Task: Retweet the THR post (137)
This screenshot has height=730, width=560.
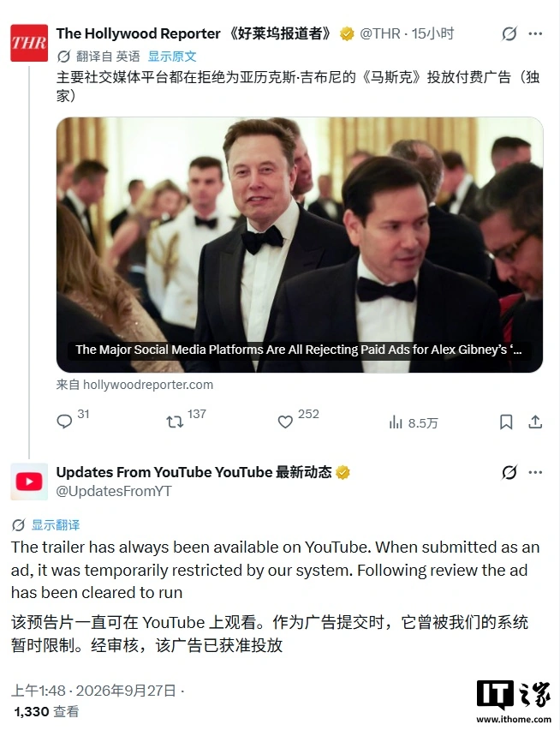Action: (x=175, y=422)
